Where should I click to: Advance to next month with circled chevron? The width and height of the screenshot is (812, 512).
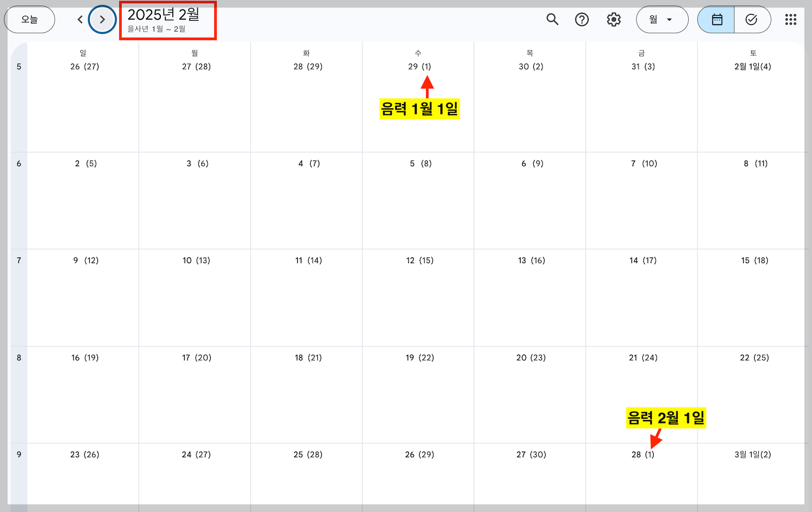[102, 19]
